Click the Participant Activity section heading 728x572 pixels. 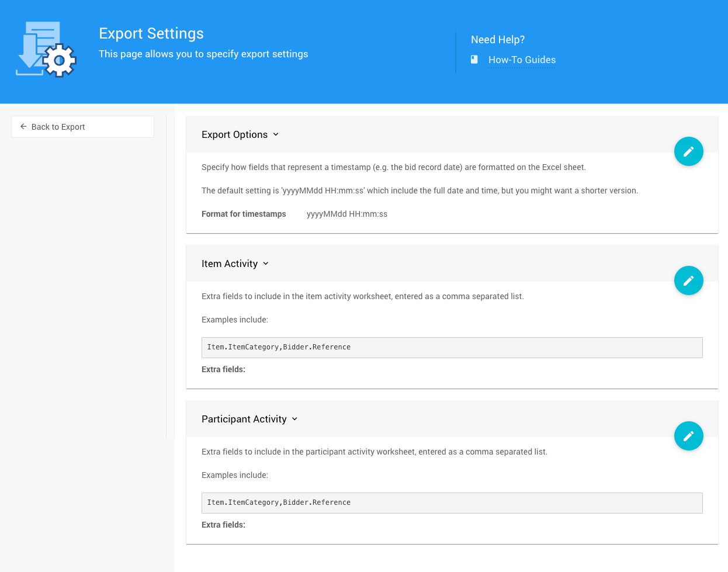coord(244,419)
